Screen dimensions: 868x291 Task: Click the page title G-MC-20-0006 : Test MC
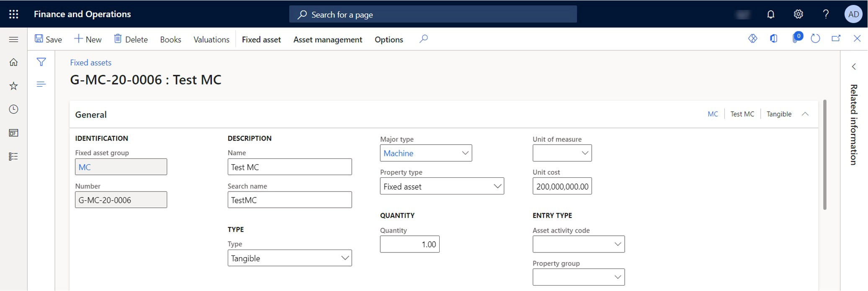pyautogui.click(x=146, y=80)
